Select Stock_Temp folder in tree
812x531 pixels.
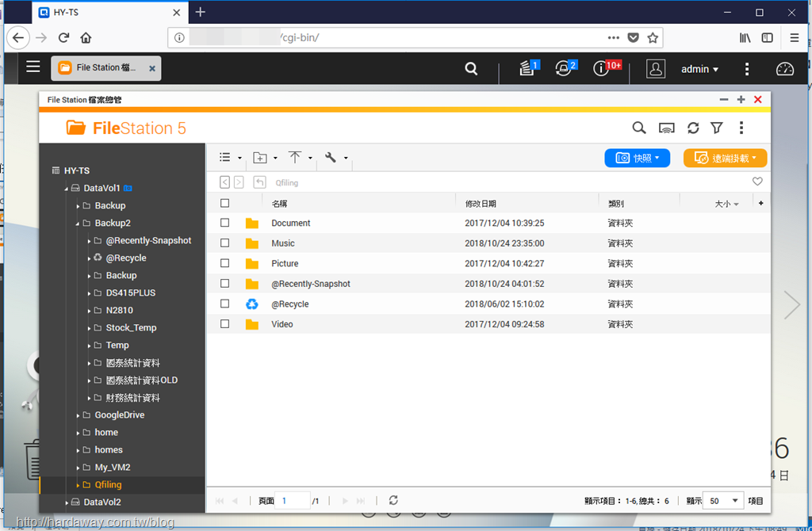tap(131, 327)
